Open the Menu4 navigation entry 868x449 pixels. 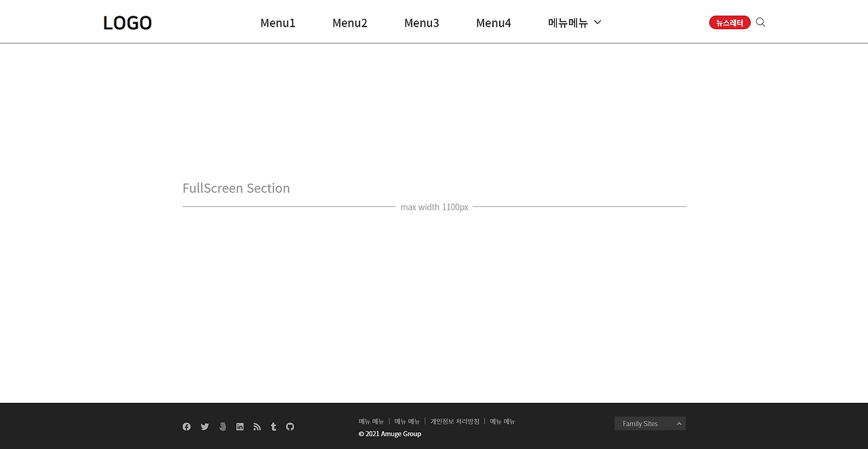[x=494, y=22]
